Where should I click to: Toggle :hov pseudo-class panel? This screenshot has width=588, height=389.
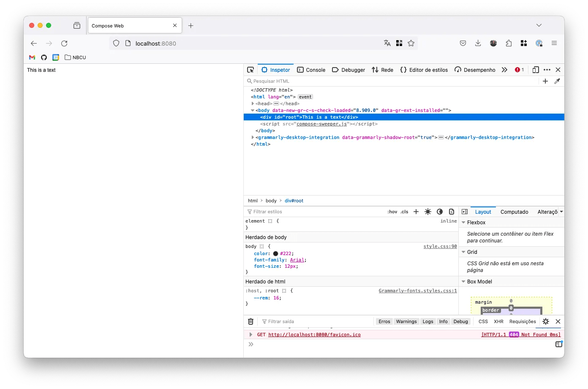[x=392, y=212]
